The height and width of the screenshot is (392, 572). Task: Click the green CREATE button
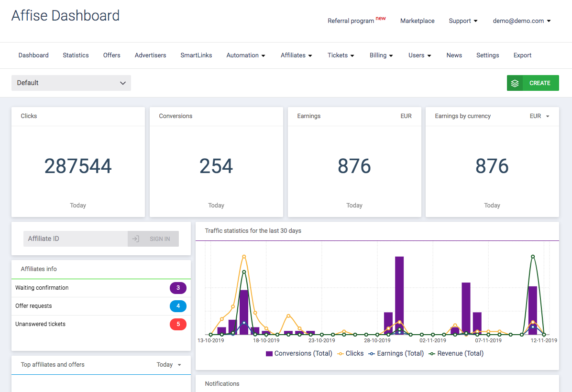click(x=533, y=83)
